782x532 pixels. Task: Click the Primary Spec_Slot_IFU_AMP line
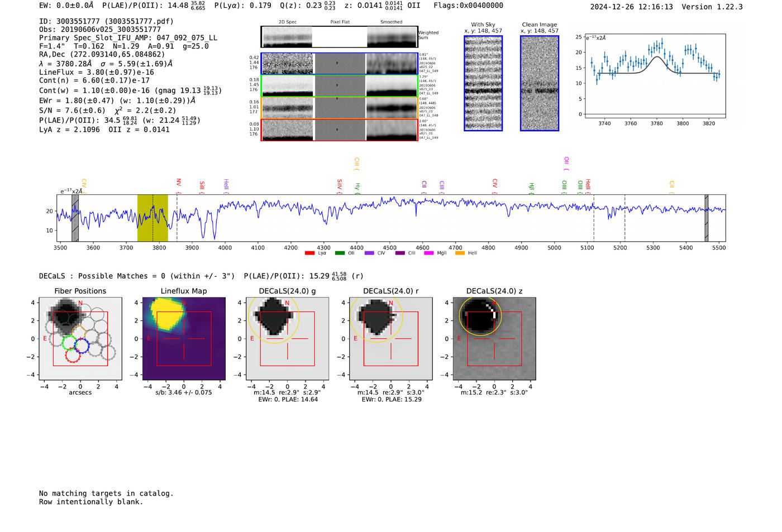click(128, 38)
